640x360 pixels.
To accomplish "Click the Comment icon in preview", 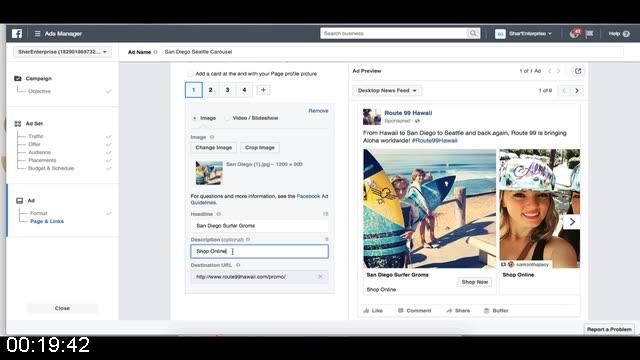I will [401, 311].
